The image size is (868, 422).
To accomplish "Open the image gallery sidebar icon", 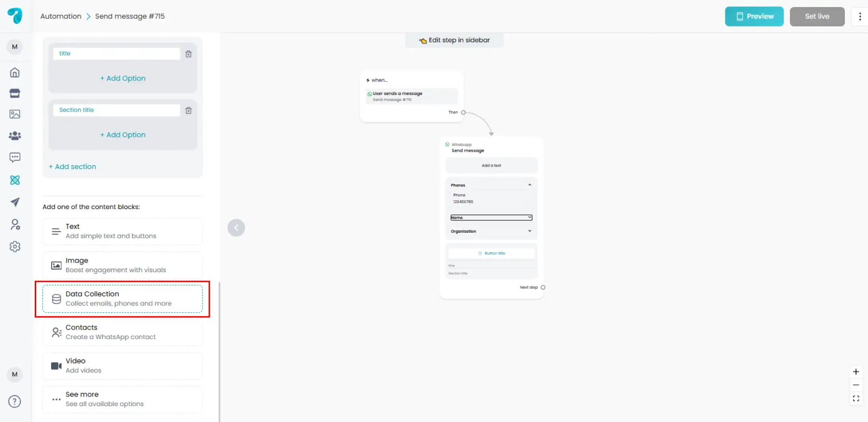I will coord(15,114).
